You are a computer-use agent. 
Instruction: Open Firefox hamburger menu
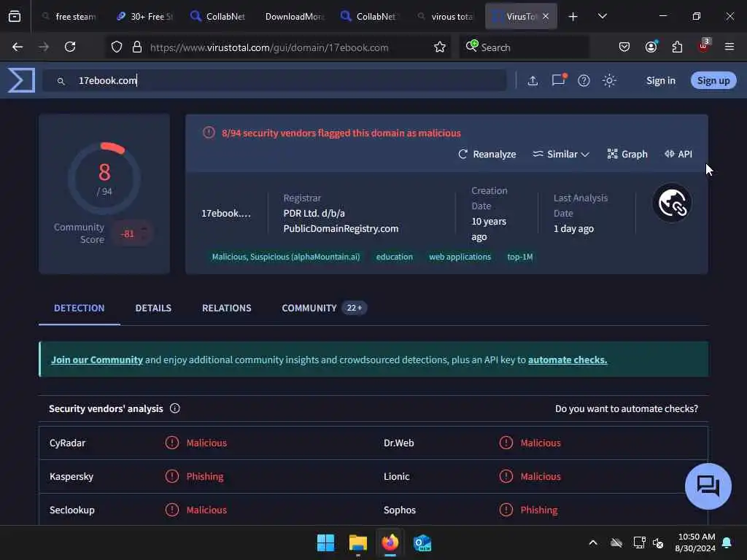[729, 47]
